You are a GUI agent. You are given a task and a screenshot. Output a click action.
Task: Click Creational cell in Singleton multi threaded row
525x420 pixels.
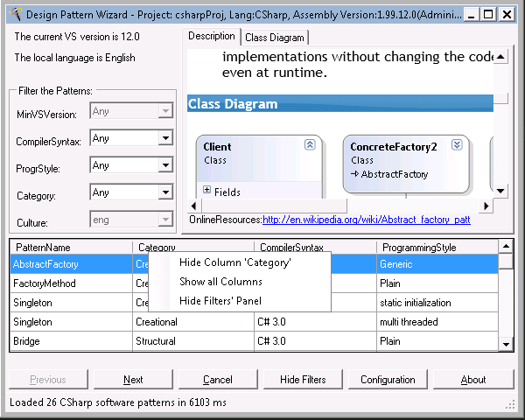[x=193, y=322]
